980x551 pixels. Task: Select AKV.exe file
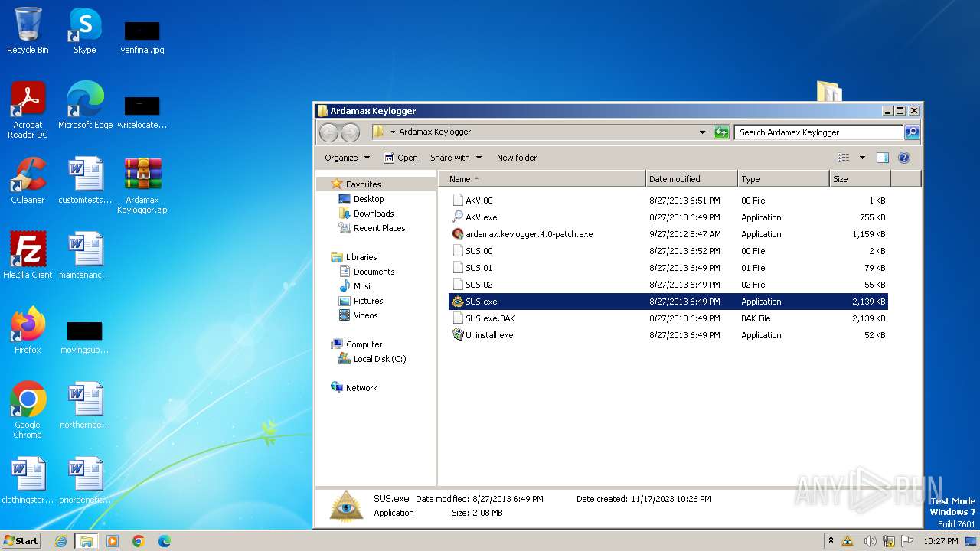click(x=668, y=217)
